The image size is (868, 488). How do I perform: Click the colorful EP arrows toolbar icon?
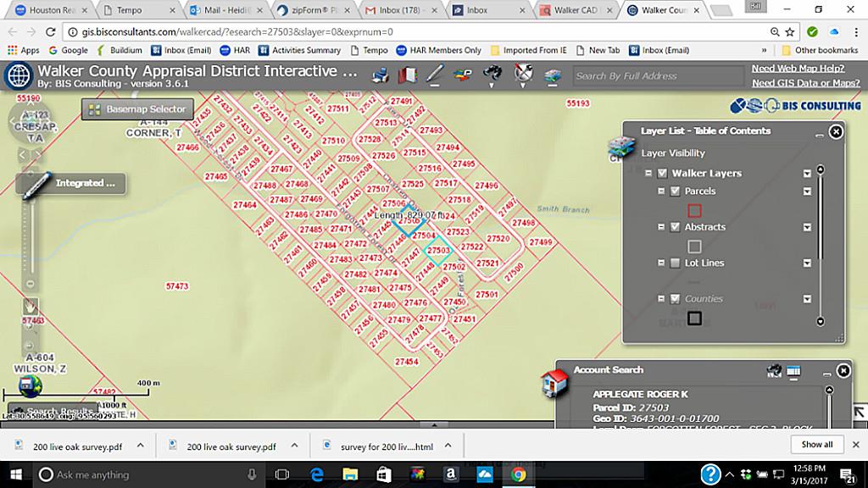tap(463, 75)
